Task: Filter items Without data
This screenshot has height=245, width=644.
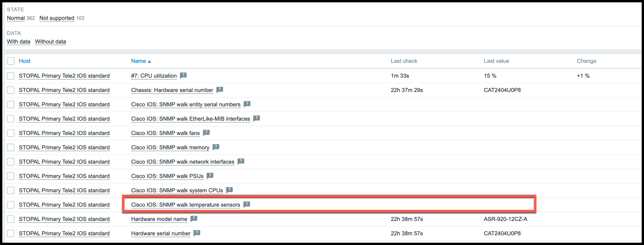Action: click(x=50, y=42)
